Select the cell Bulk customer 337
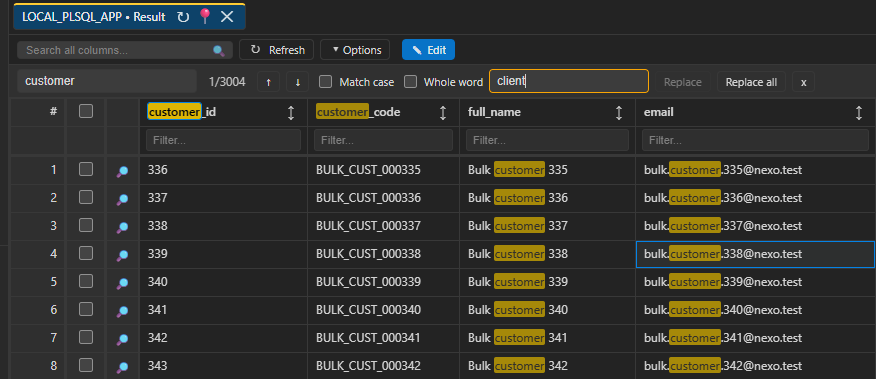876x379 pixels. [x=548, y=226]
